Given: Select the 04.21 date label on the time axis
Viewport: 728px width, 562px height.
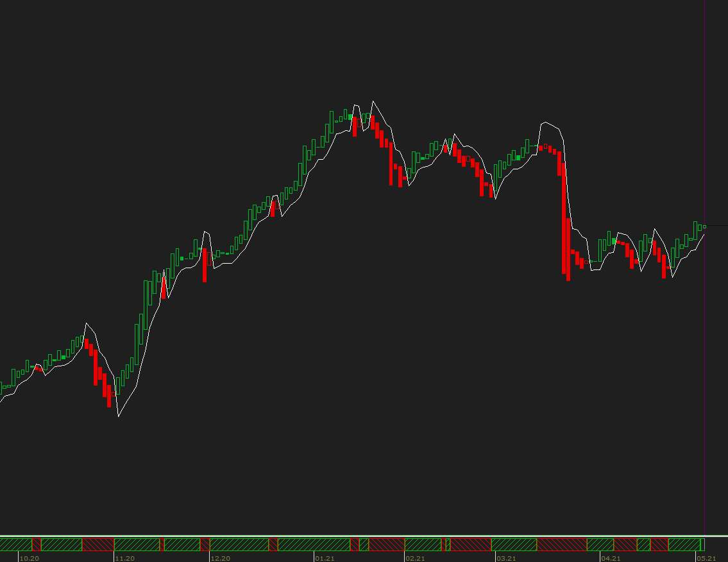Looking at the screenshot, I should (611, 558).
